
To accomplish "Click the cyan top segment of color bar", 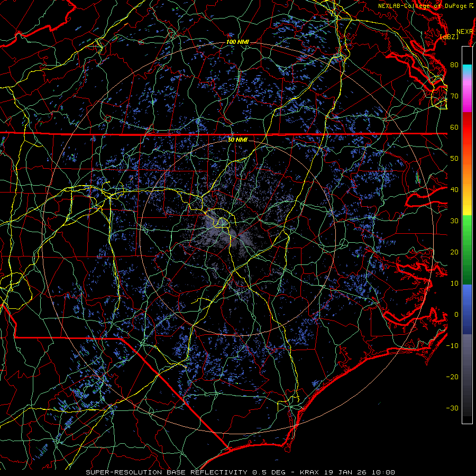I will pyautogui.click(x=467, y=69).
